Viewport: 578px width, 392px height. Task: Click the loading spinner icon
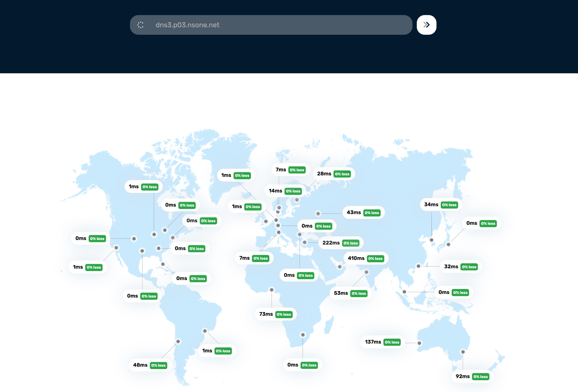(140, 25)
